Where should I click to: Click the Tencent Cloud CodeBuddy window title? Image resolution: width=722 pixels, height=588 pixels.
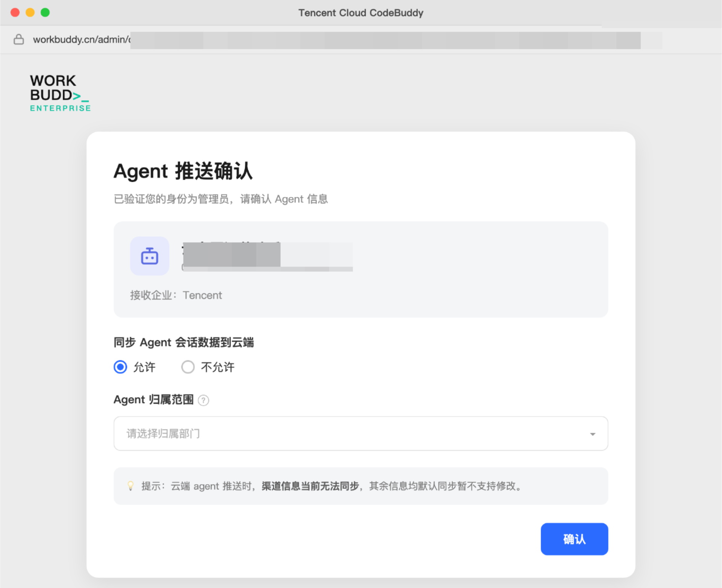pyautogui.click(x=361, y=13)
